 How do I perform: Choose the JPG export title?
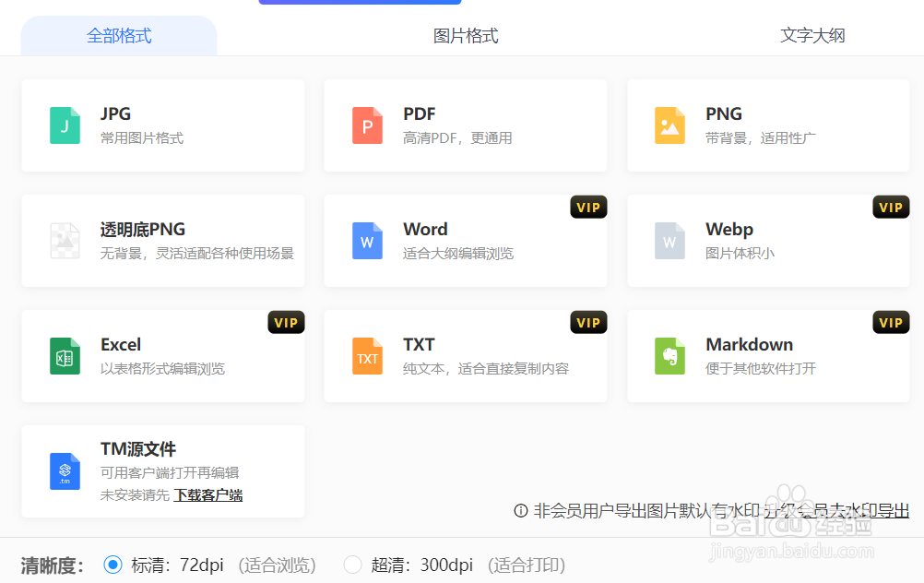[115, 113]
